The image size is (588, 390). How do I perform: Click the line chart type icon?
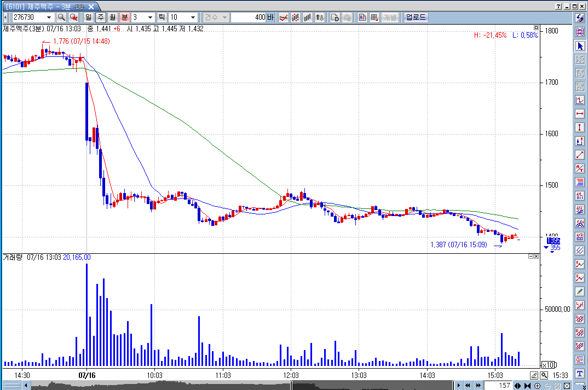point(284,17)
